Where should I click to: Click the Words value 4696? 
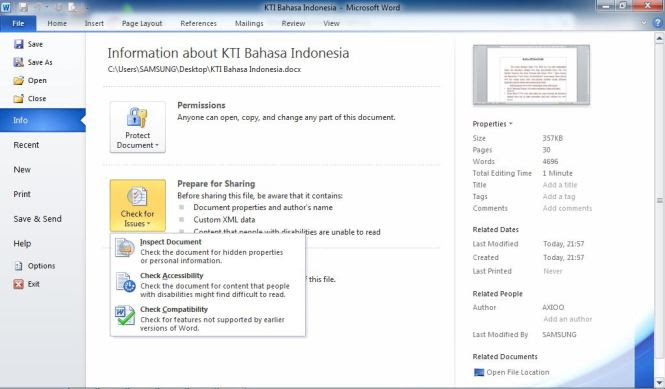pos(550,162)
